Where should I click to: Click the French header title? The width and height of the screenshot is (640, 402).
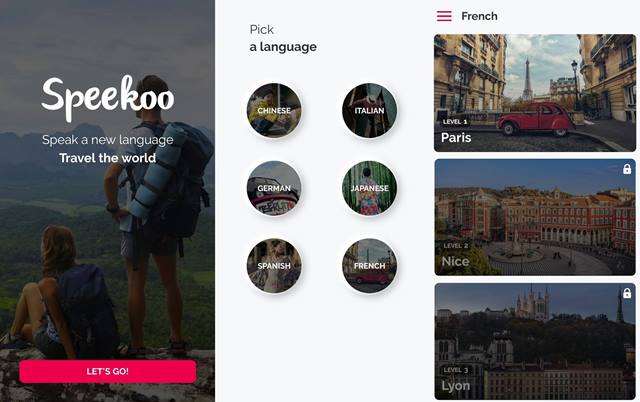(479, 16)
